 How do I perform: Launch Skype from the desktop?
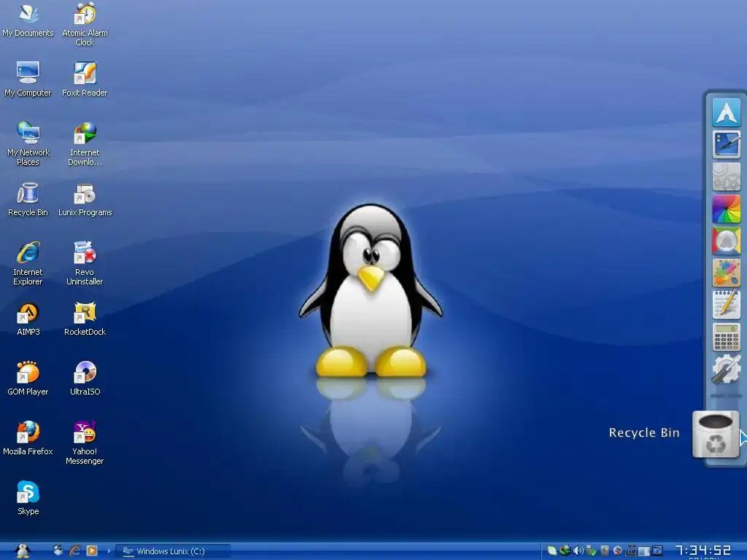click(x=28, y=498)
